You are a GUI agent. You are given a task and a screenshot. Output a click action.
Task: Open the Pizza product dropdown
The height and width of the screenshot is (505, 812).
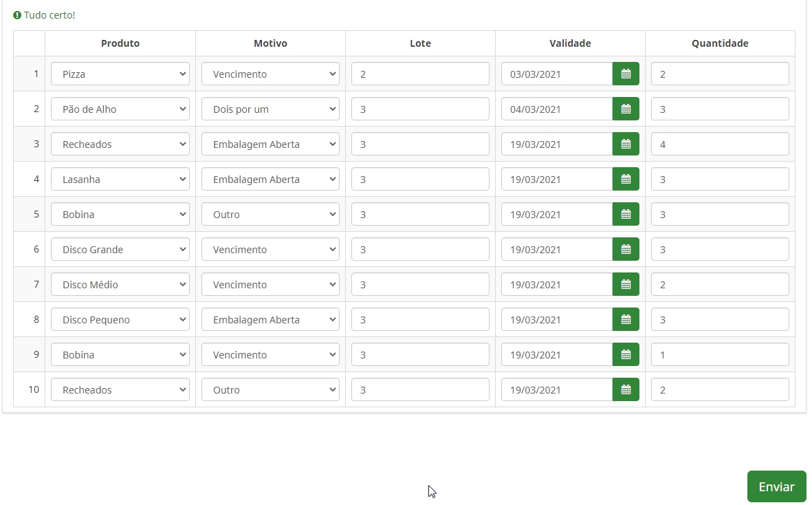(120, 74)
